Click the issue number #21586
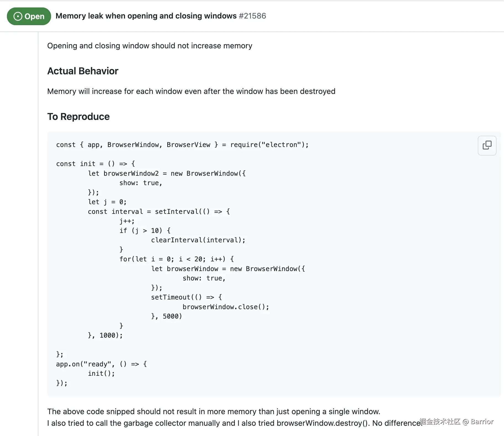 [252, 16]
